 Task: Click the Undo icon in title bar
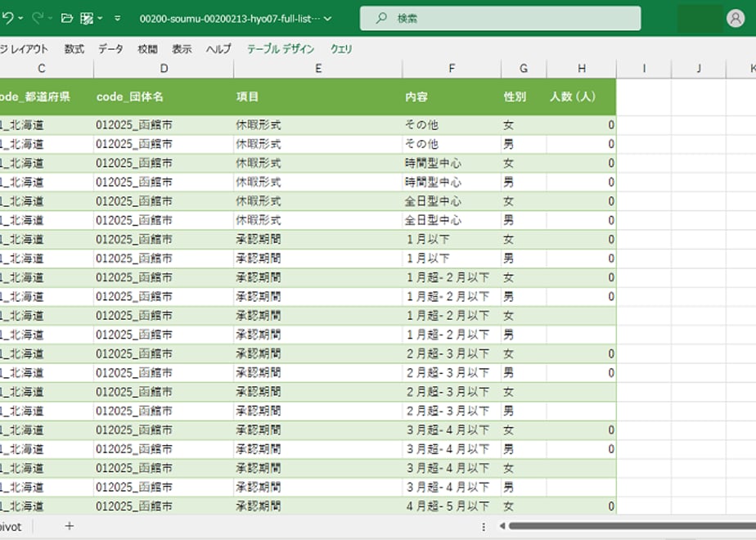[7, 18]
